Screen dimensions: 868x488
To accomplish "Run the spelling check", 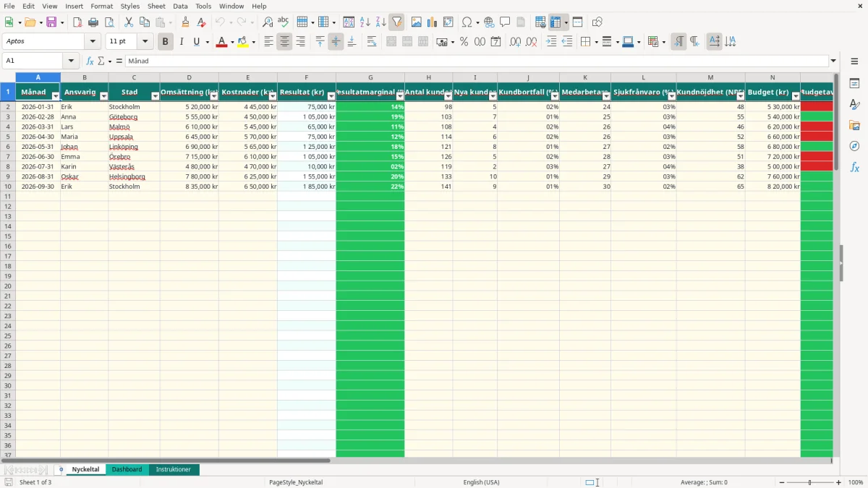I will click(284, 22).
